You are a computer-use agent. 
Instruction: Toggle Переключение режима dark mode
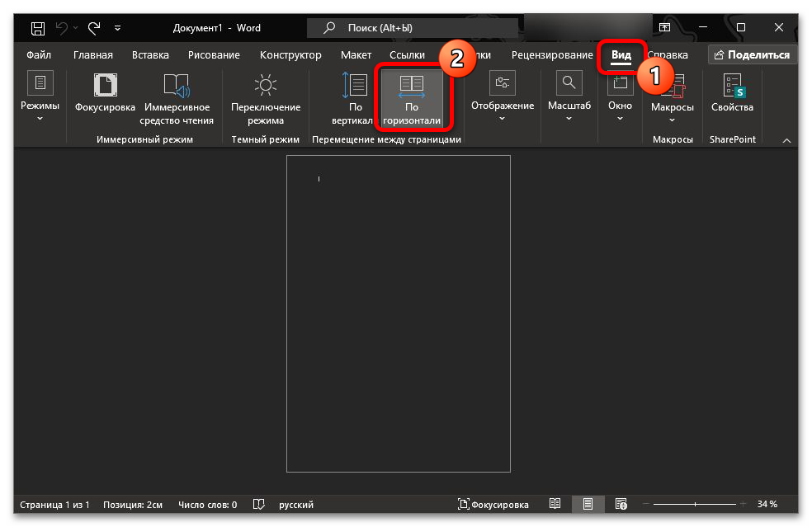coord(266,99)
